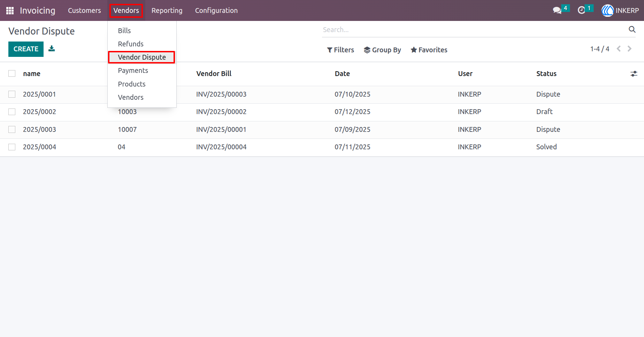Open the Vendors menu
The image size is (644, 337).
[x=126, y=10]
